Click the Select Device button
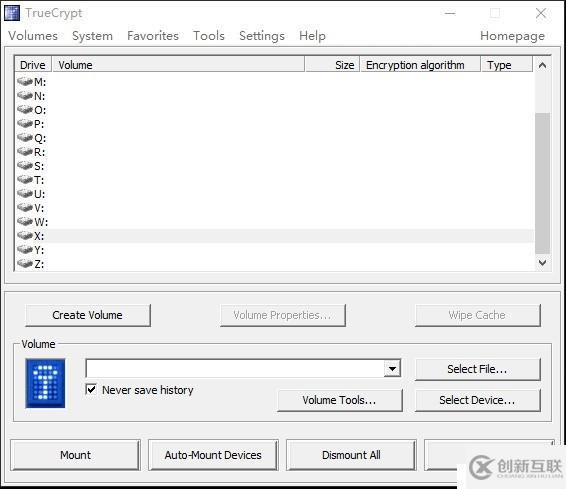The height and width of the screenshot is (489, 566). pos(477,400)
